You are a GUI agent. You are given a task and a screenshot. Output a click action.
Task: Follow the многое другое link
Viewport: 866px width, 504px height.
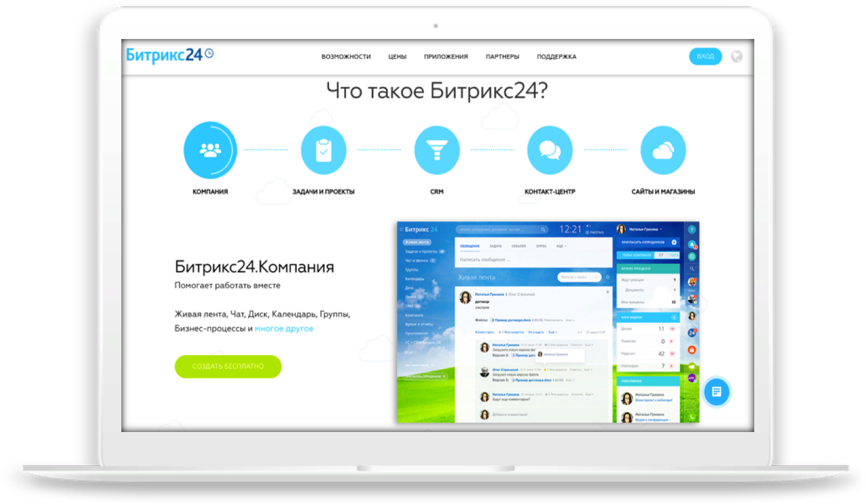coord(284,329)
